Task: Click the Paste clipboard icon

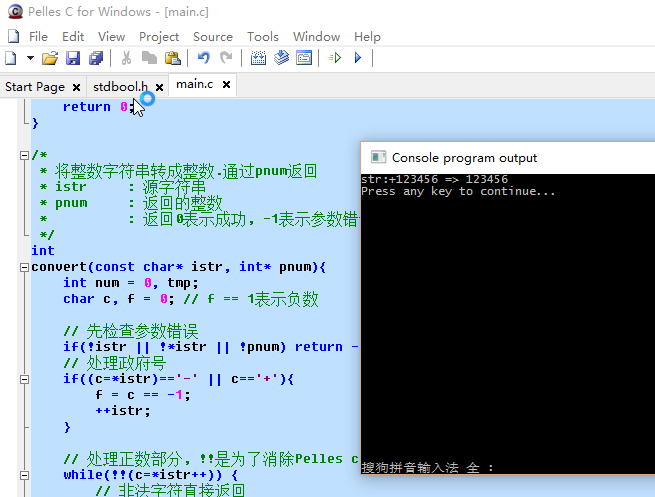Action: coord(173,58)
